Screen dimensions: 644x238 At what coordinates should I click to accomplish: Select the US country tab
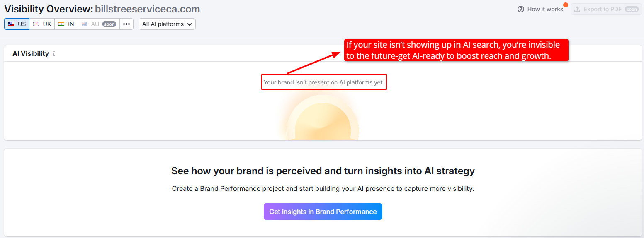(x=17, y=24)
